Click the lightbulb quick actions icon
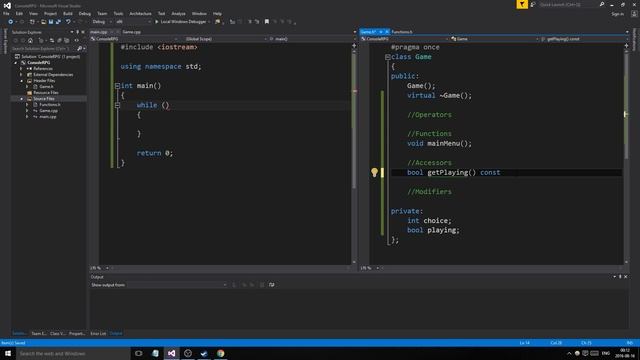 point(374,172)
